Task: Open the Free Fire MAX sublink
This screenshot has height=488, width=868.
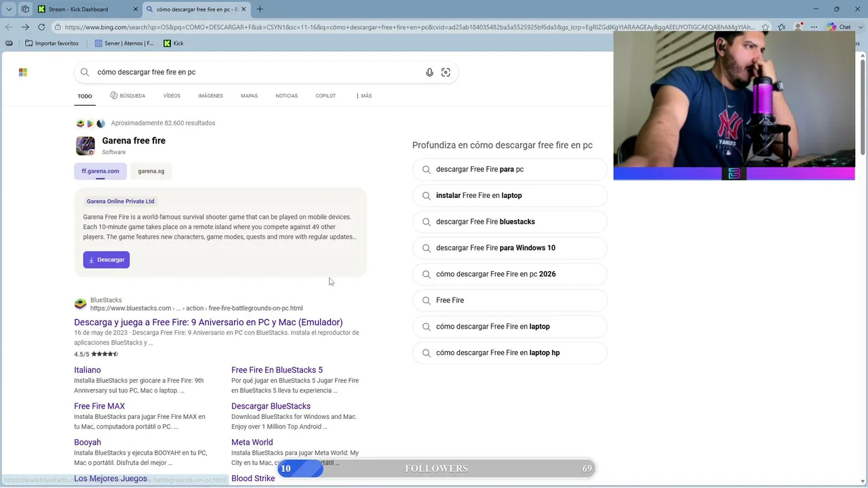Action: (100, 406)
